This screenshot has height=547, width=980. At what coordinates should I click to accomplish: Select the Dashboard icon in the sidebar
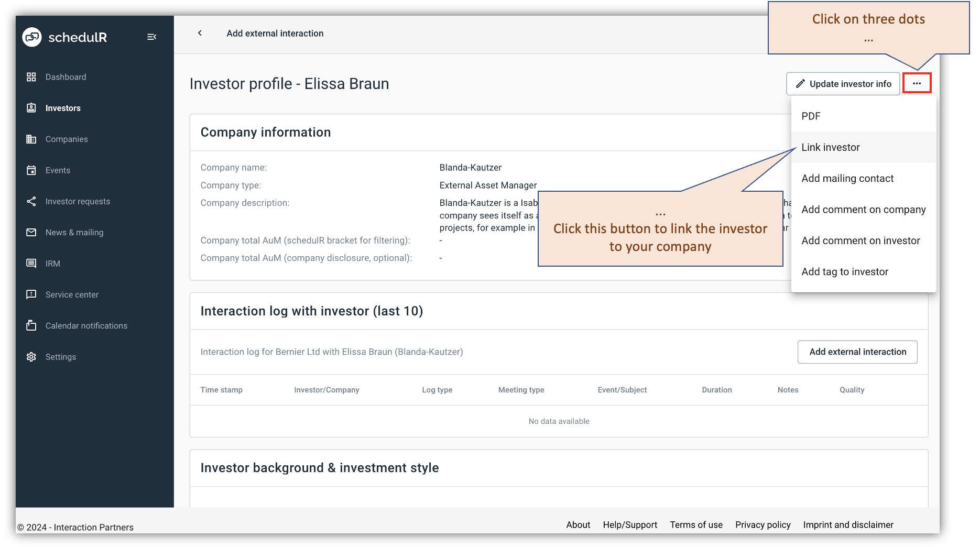pos(31,76)
